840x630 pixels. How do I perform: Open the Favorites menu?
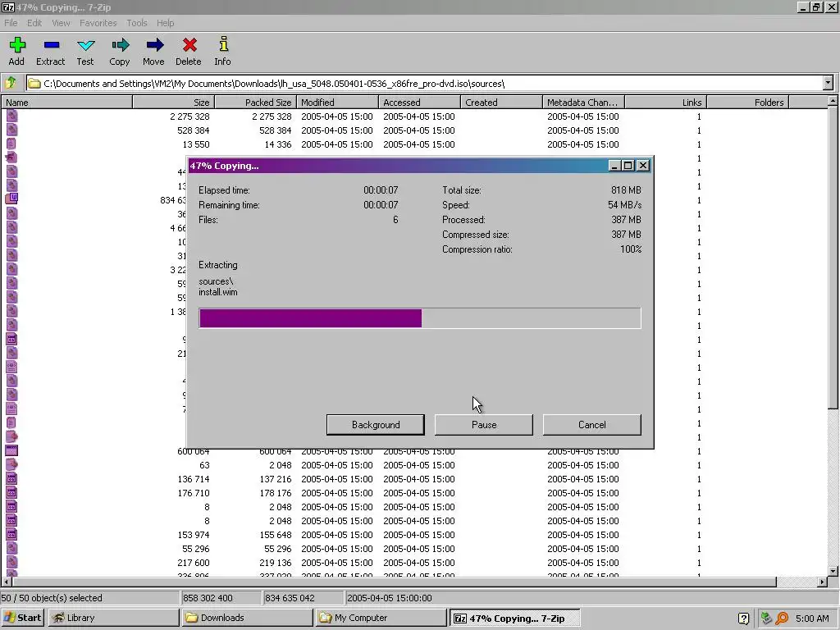pos(98,23)
